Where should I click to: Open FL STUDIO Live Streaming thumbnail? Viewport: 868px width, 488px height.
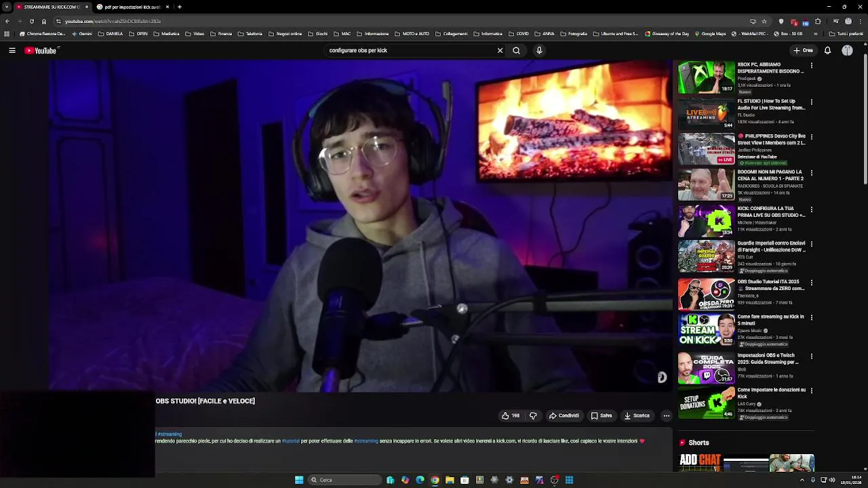pos(706,113)
